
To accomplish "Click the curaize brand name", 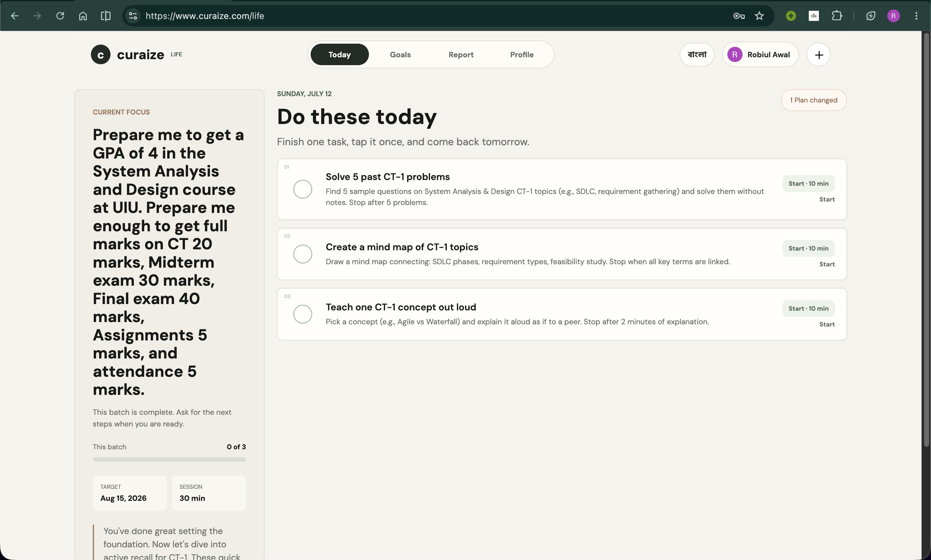I will 141,55.
